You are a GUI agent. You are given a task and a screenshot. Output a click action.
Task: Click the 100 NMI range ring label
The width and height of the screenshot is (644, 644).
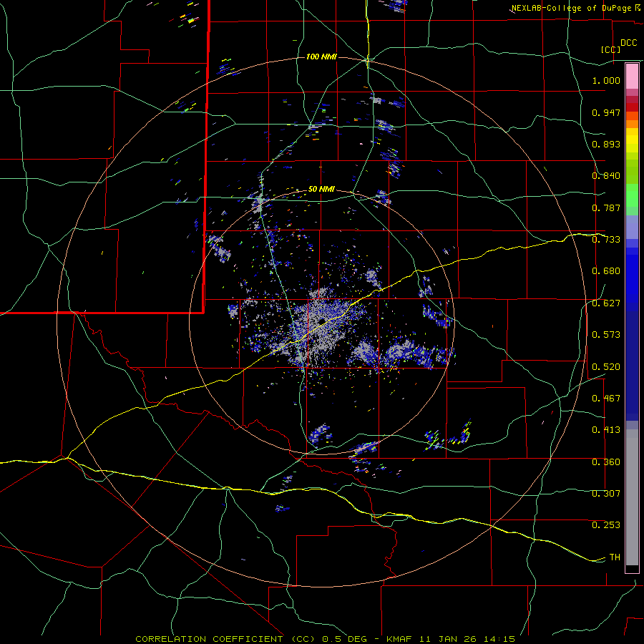(x=321, y=57)
